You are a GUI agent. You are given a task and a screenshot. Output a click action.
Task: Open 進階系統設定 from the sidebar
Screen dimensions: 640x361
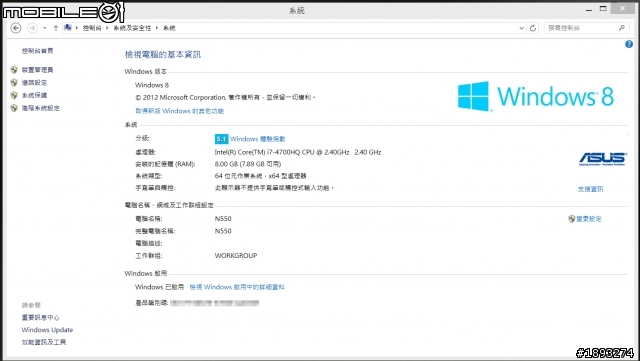pos(41,108)
